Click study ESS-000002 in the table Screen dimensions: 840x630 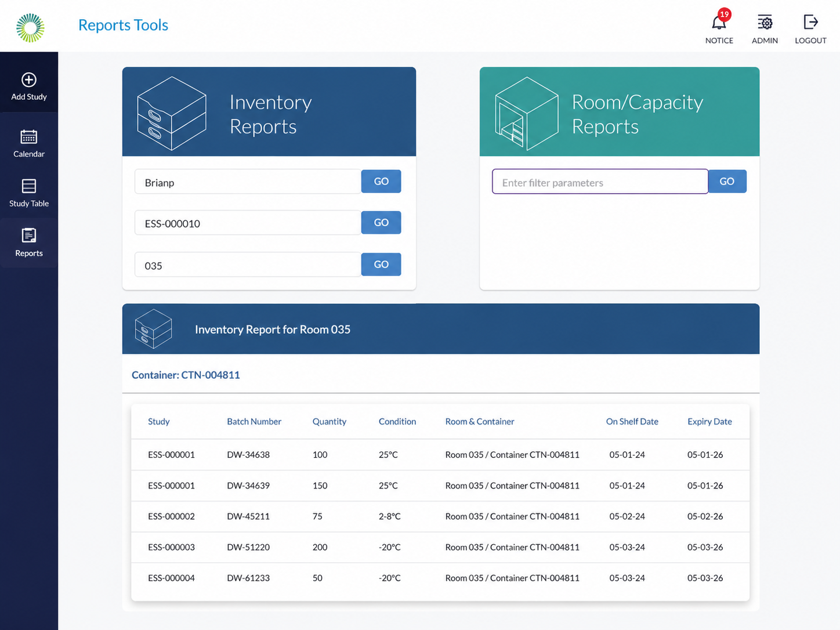171,516
